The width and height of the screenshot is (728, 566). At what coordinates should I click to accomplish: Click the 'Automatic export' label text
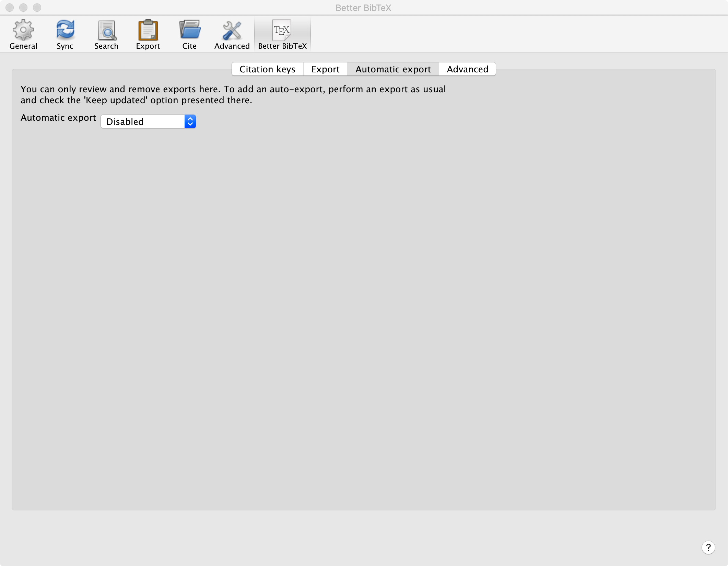(x=58, y=118)
